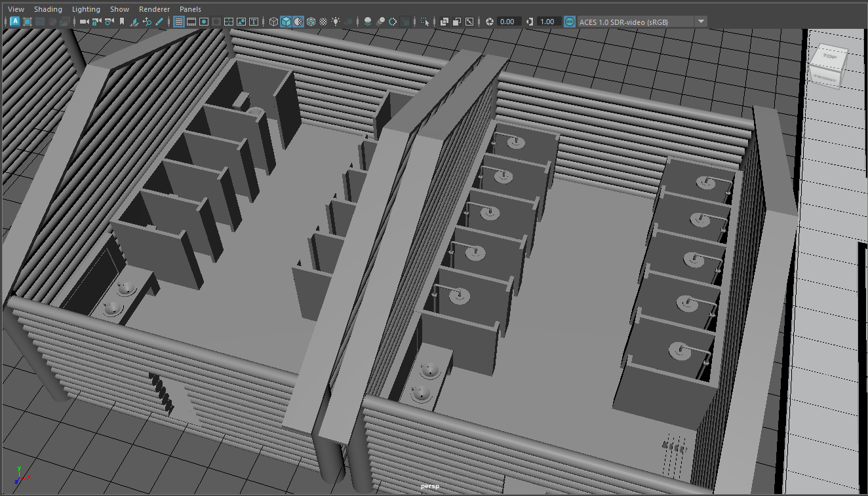
Task: Click the Gamma icon
Action: point(530,22)
